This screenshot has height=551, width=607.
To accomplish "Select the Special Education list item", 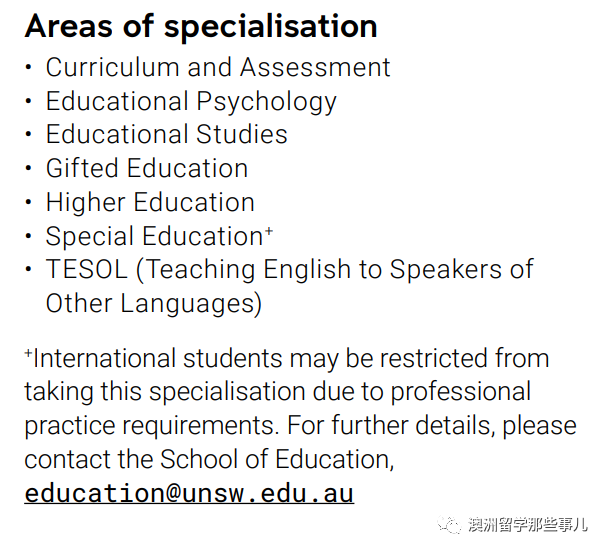I will pos(154,236).
